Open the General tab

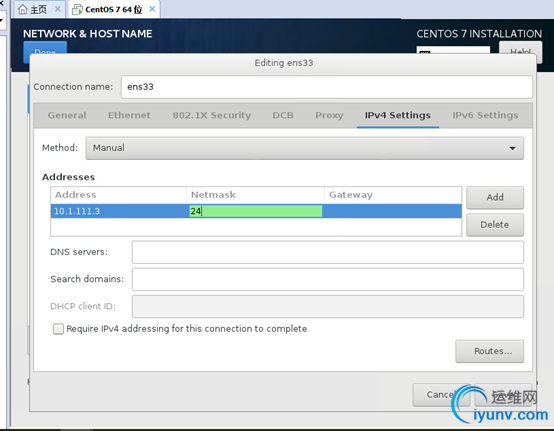click(67, 115)
